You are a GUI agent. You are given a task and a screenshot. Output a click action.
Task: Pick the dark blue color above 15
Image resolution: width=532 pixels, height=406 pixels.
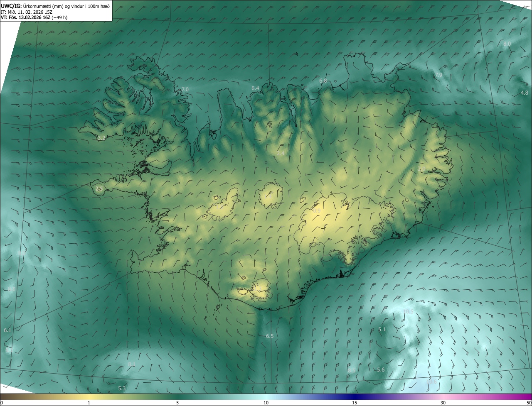[x=355, y=396]
